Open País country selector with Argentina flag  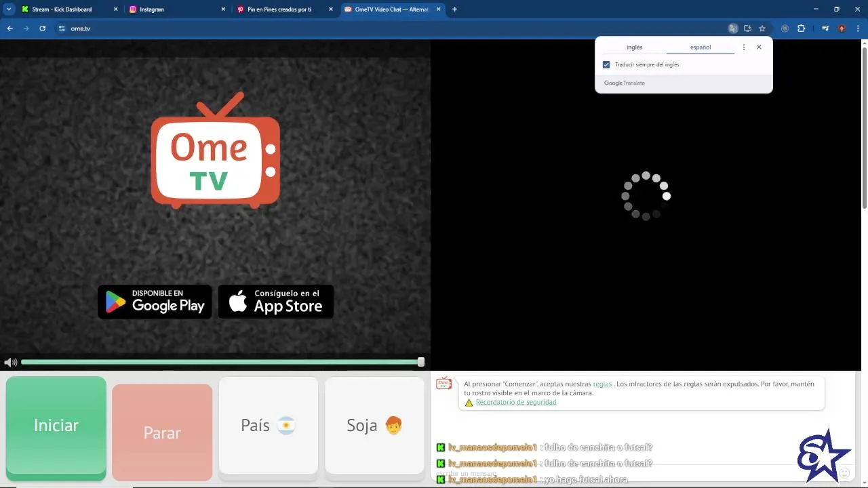269,426
